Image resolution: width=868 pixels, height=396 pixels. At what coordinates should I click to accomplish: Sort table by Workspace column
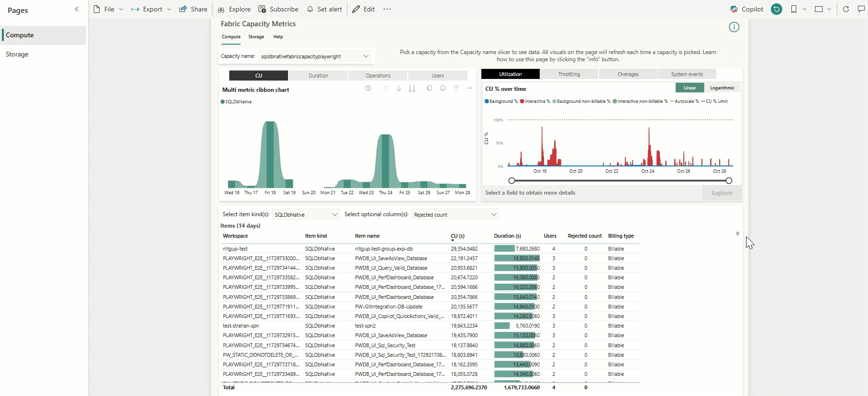coord(235,236)
